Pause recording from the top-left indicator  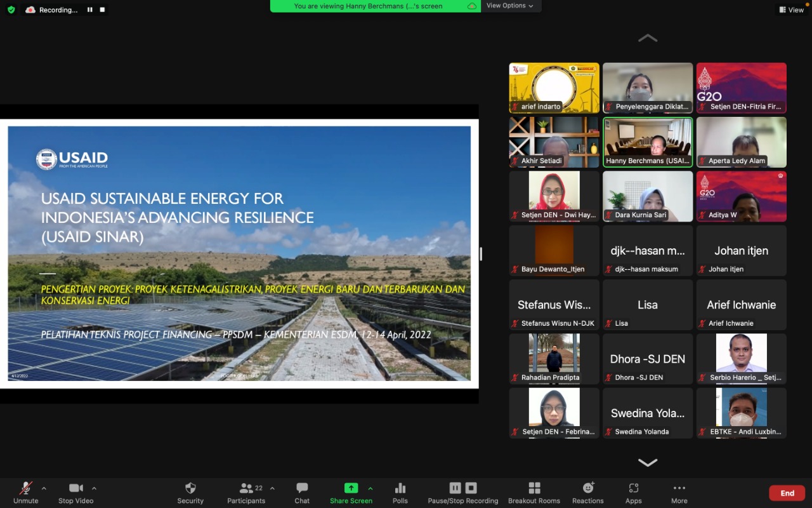[89, 10]
